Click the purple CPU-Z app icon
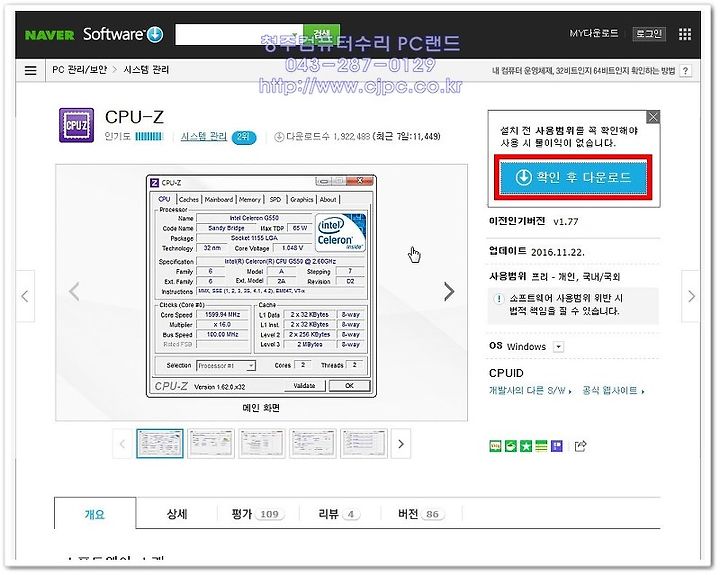The image size is (720, 575). (76, 125)
